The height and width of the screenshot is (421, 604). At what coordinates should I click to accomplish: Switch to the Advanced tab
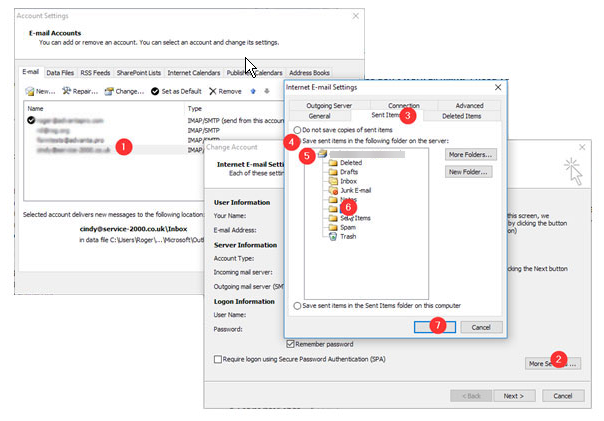(x=469, y=106)
